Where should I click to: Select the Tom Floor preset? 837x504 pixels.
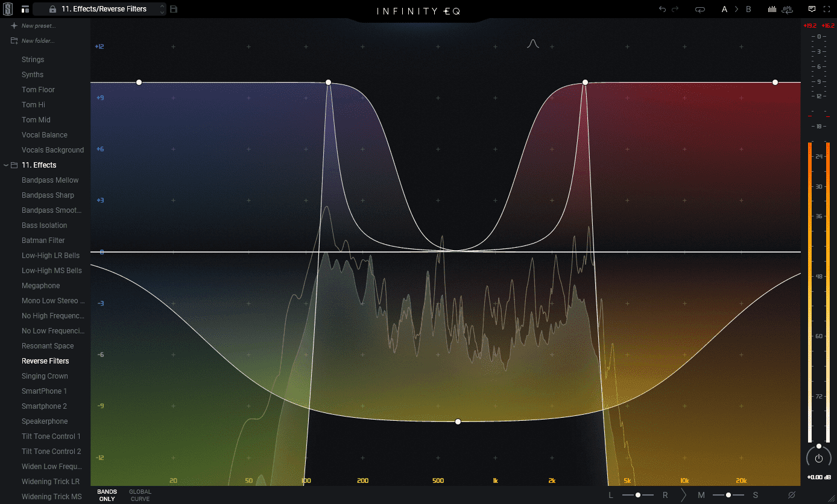(38, 90)
